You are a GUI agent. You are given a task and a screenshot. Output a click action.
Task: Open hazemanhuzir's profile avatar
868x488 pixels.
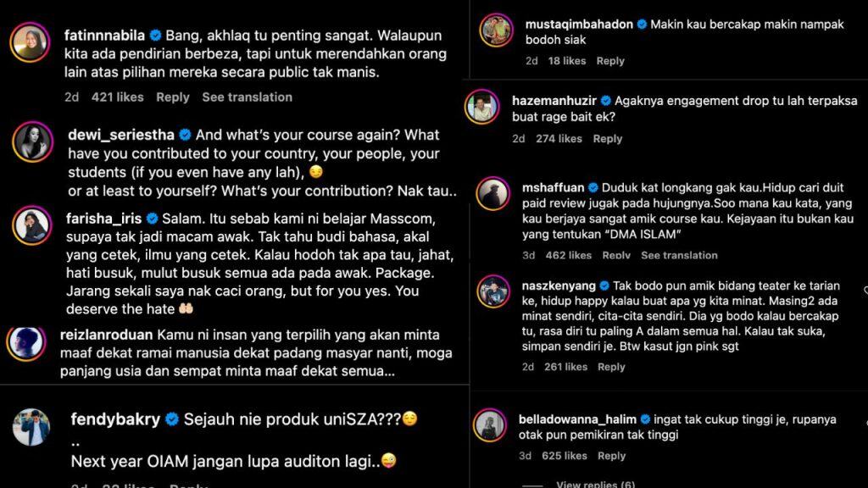click(482, 106)
